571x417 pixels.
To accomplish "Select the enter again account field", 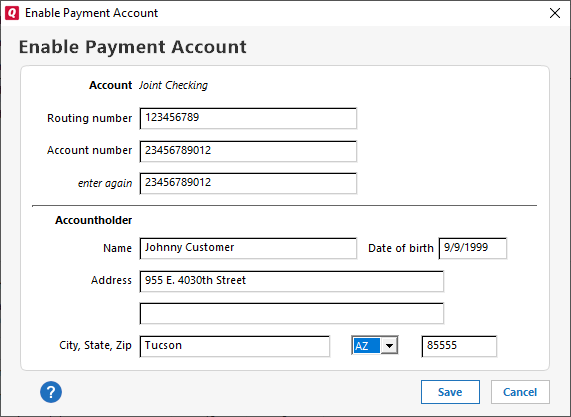I will click(x=248, y=183).
